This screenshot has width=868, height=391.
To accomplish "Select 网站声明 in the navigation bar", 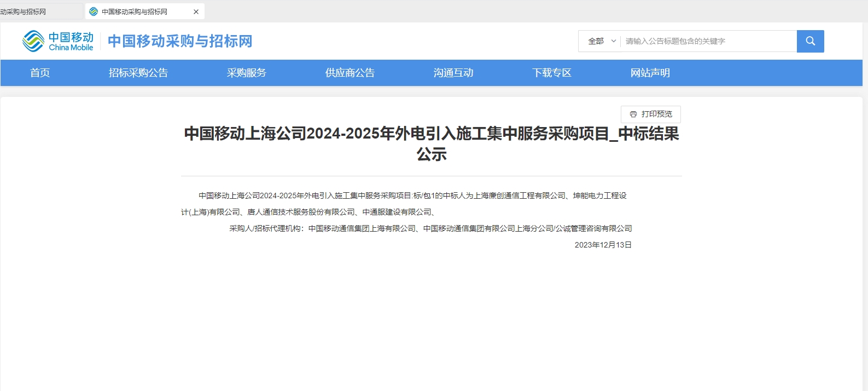I will coord(650,73).
